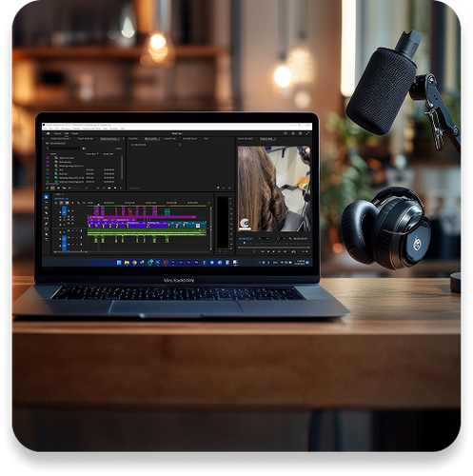473x476 pixels.
Task: Select the Ripple Edit tool
Action: [x=47, y=208]
